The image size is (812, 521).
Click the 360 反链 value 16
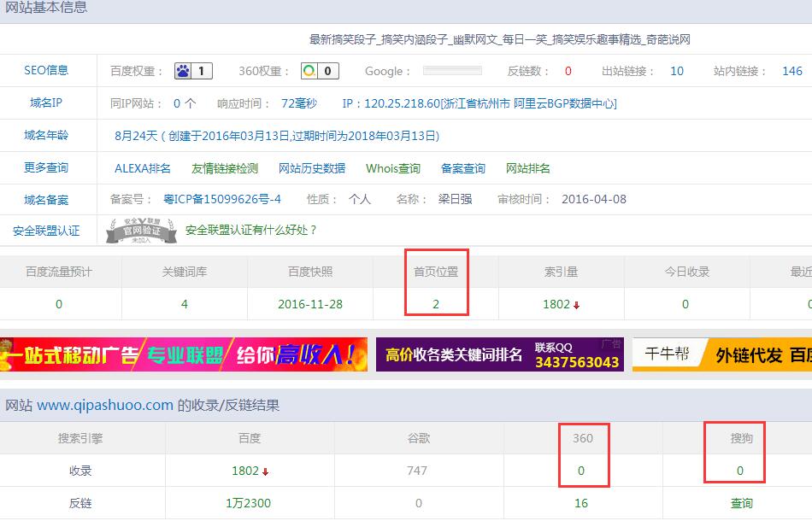coord(581,503)
